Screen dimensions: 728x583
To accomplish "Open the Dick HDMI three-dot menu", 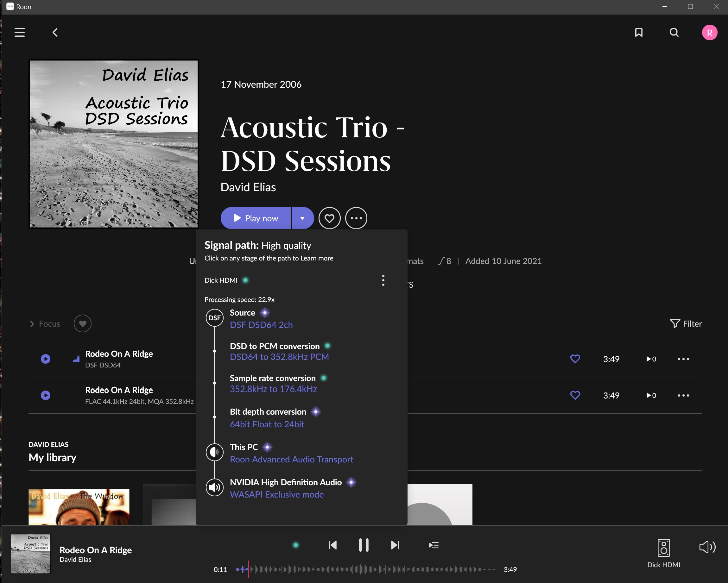I will (383, 280).
